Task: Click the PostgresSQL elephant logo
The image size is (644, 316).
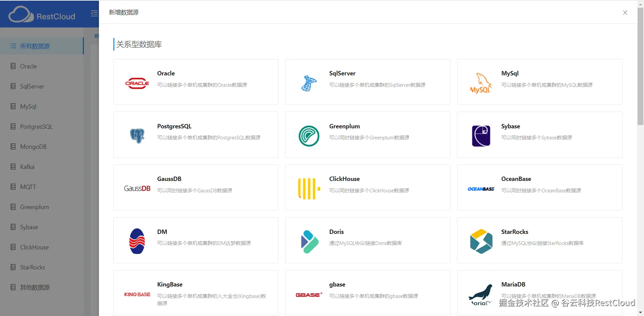Action: point(137,136)
